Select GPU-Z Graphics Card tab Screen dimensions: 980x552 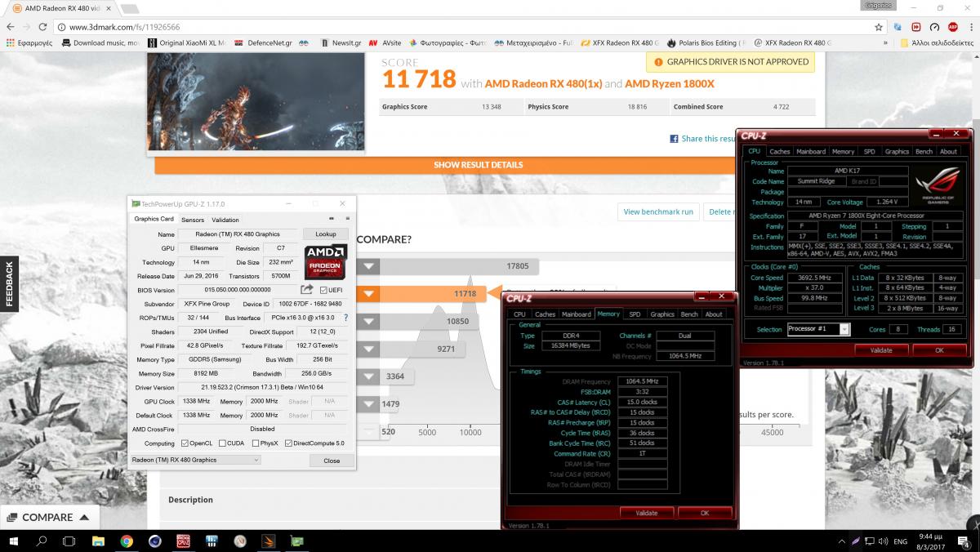(154, 219)
